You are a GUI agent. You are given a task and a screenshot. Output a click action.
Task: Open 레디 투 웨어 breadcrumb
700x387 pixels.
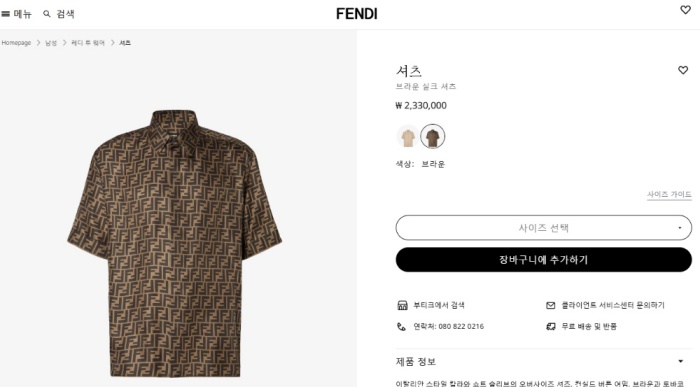point(88,43)
